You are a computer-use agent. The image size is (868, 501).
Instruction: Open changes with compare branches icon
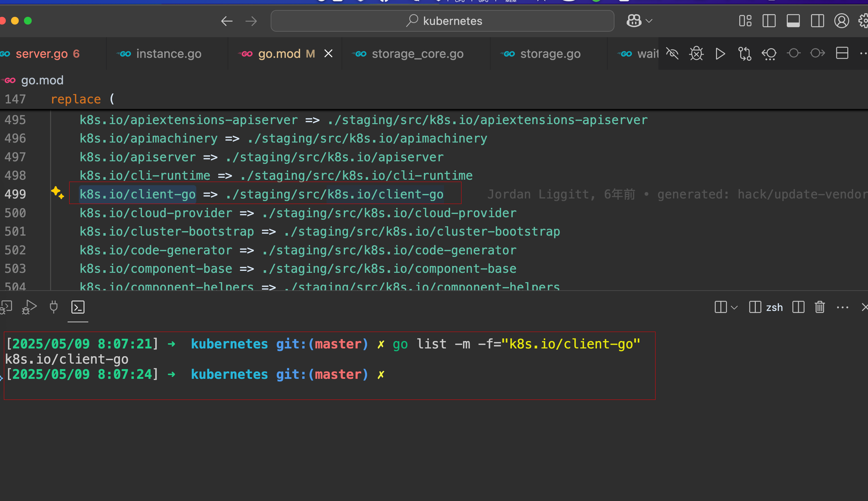[x=744, y=53]
